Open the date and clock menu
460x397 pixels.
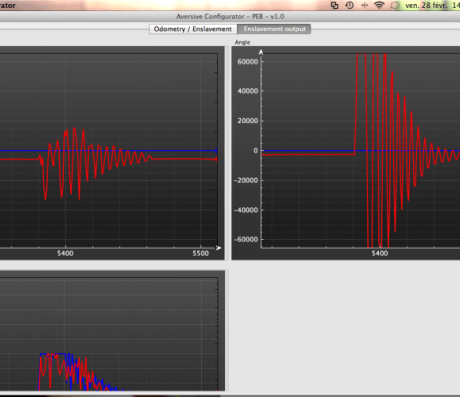(432, 5)
